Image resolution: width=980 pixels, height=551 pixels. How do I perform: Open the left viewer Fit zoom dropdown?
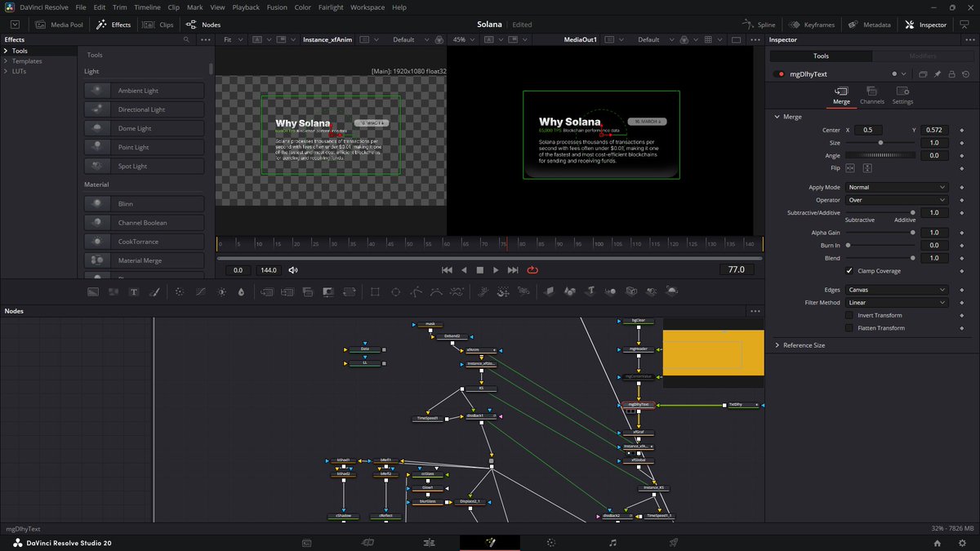coord(233,39)
